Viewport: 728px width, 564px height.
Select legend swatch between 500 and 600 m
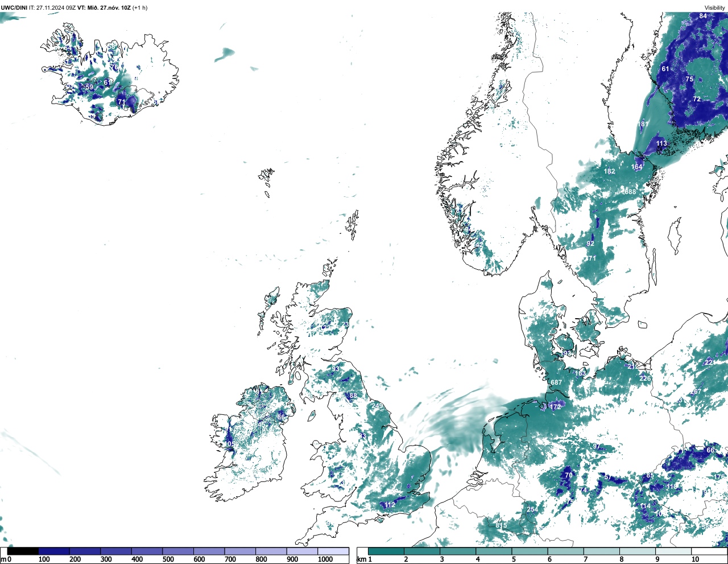pos(178,551)
